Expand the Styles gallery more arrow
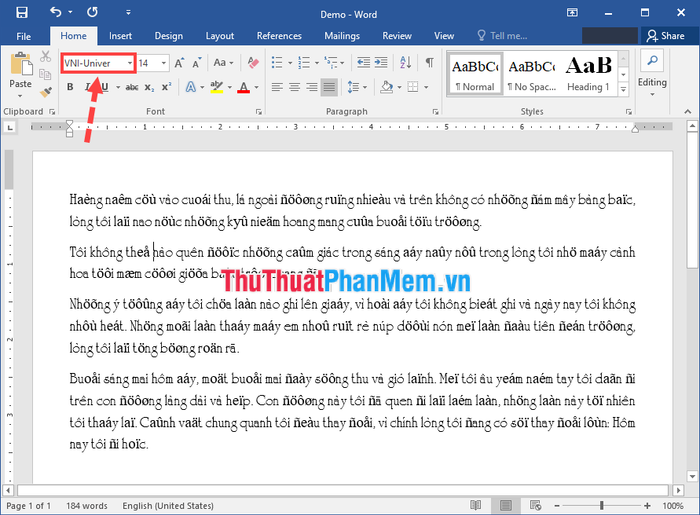 [x=624, y=87]
